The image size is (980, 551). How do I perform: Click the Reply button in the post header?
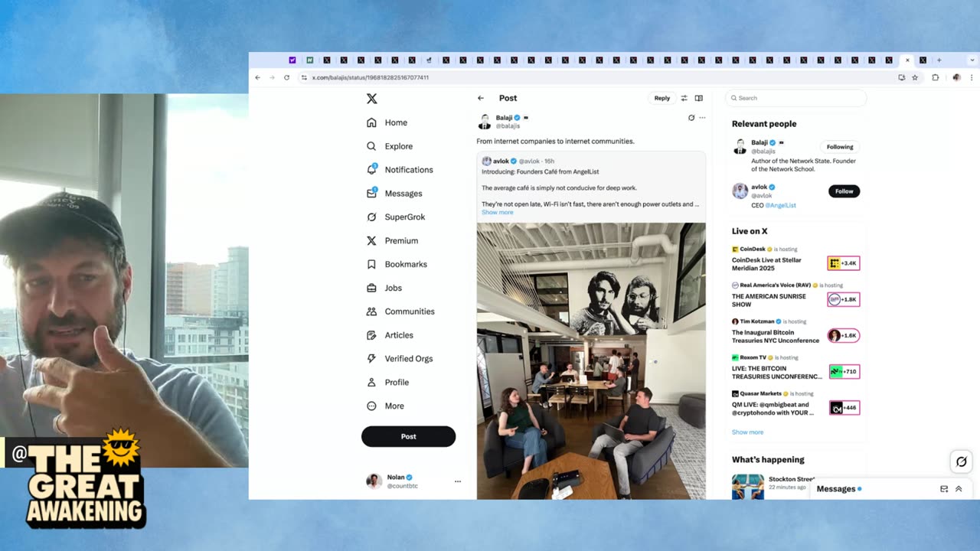coord(662,98)
